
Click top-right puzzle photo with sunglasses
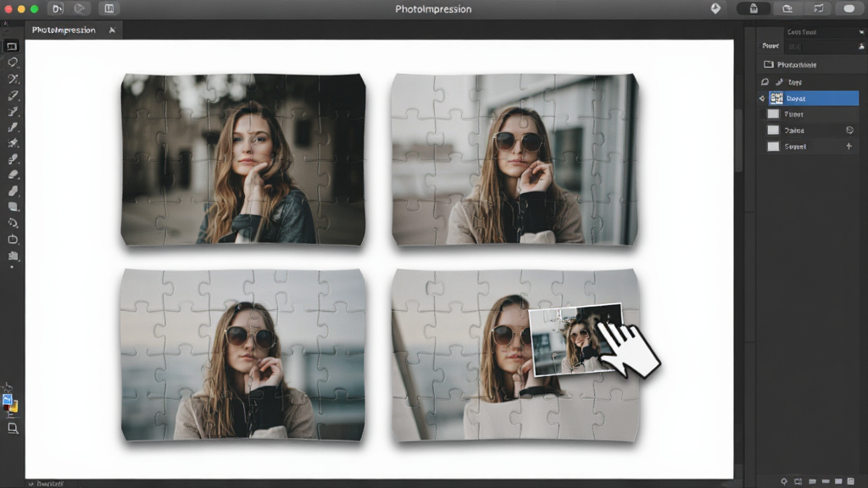click(515, 159)
